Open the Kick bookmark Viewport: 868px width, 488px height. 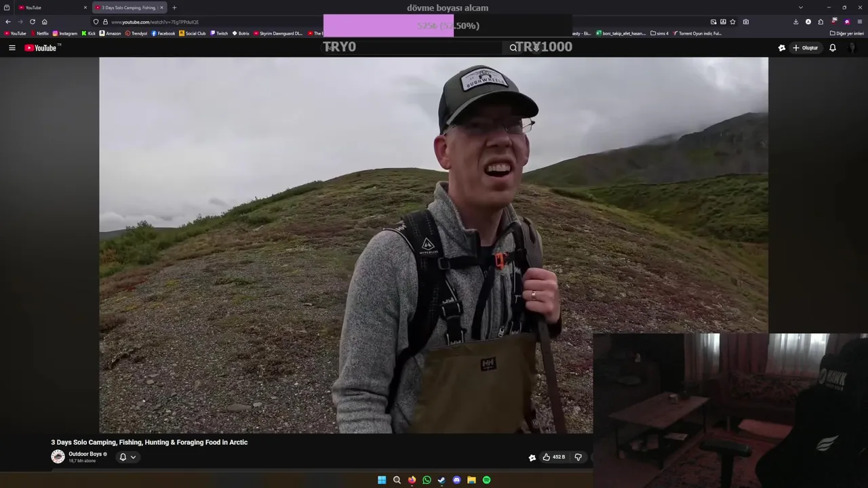click(x=89, y=33)
